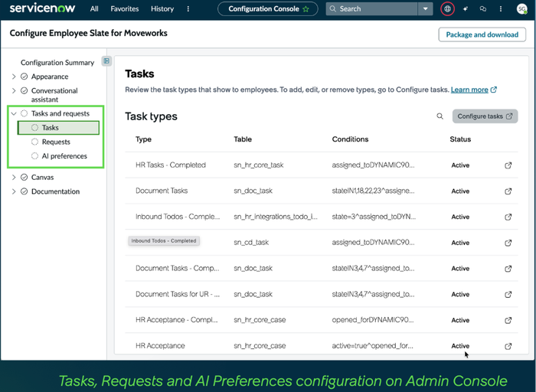Collapse the sidebar using the panel toggle icon
The width and height of the screenshot is (536, 392).
(x=106, y=60)
